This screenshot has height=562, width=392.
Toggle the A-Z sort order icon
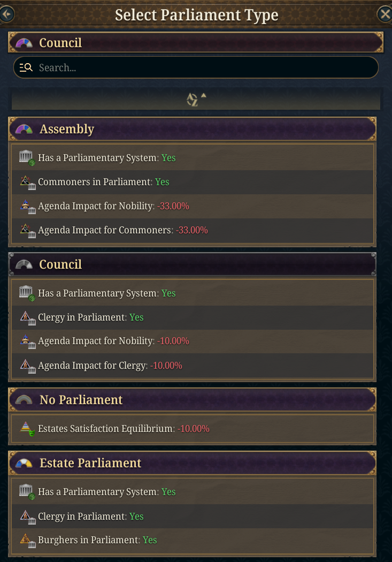point(196,99)
